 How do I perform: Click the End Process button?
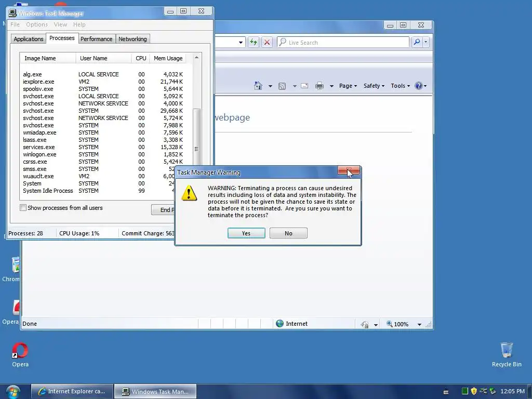pyautogui.click(x=163, y=210)
